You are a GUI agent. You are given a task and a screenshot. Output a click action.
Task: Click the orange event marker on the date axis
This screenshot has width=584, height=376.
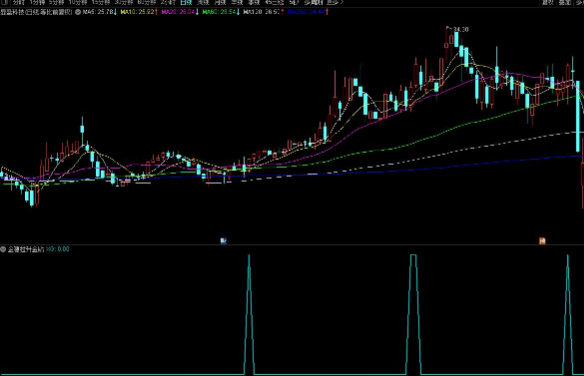coord(542,241)
